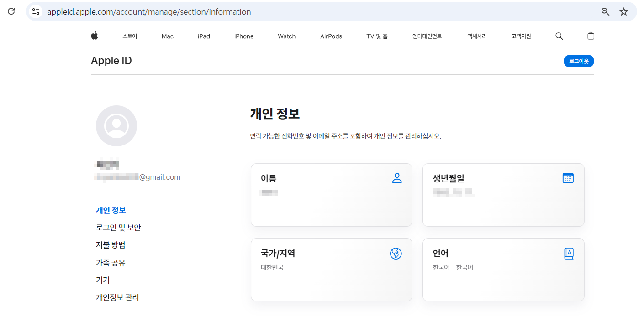
Task: Open the 엔터테인먼트 menu item
Action: click(427, 36)
